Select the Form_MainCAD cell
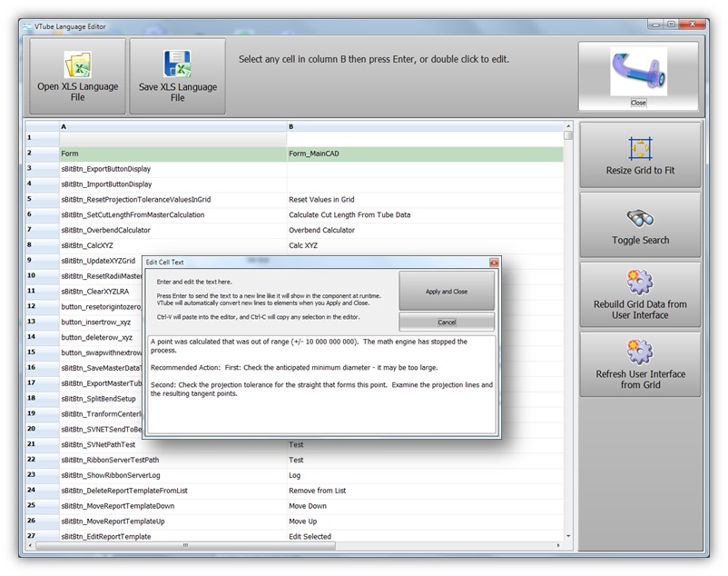Viewport: 728px width, 576px height. 424,154
